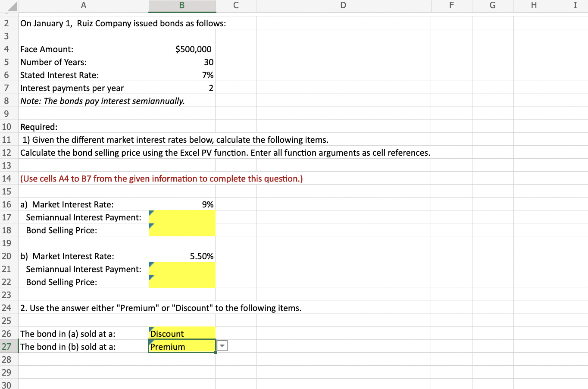Click 'Face Amount:' label cell
This screenshot has height=389, width=588.
coord(84,49)
